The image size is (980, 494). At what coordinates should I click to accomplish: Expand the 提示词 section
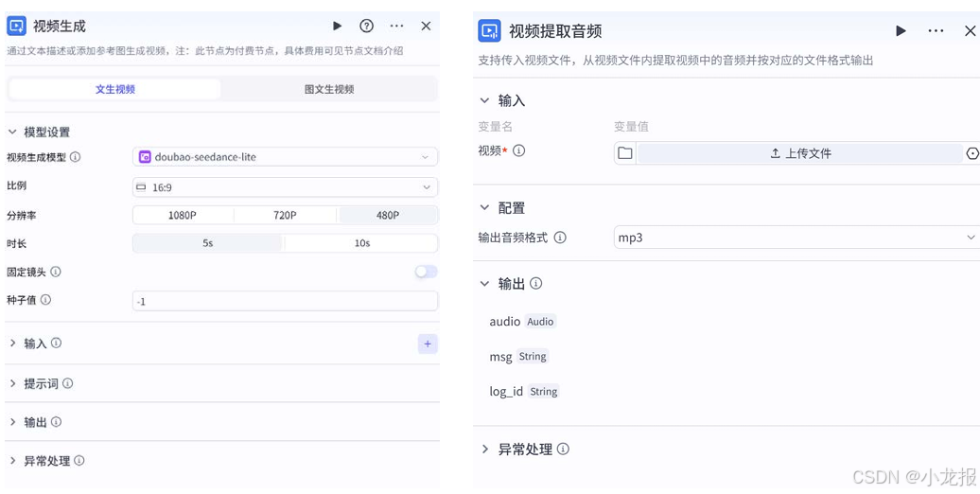pos(12,383)
